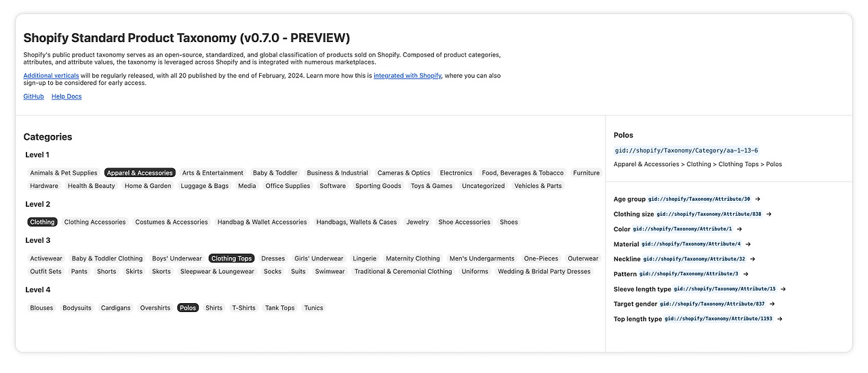This screenshot has width=868, height=373.
Task: Select Blouses in Level 4
Action: [x=41, y=308]
